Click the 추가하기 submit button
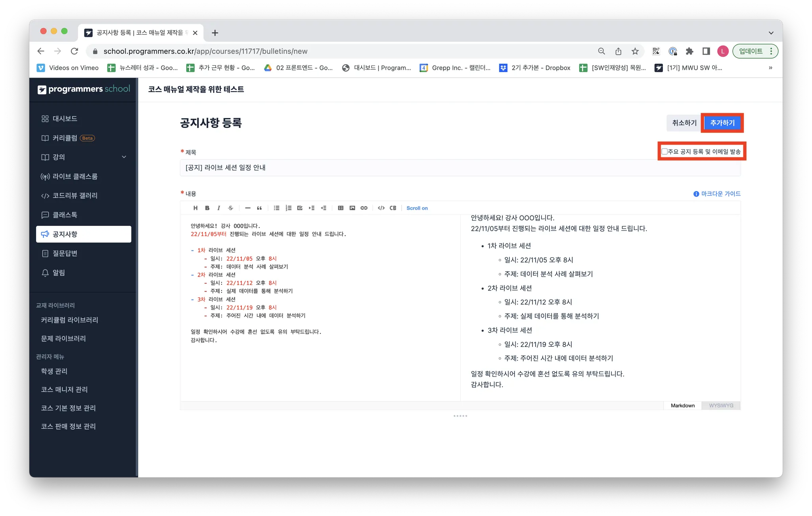Screen dimensions: 812x516 (722, 123)
